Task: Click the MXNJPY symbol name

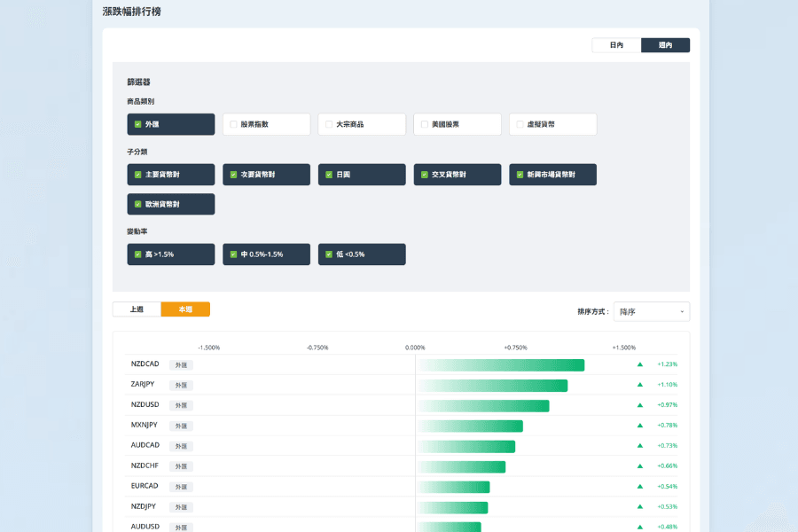Action: (144, 425)
